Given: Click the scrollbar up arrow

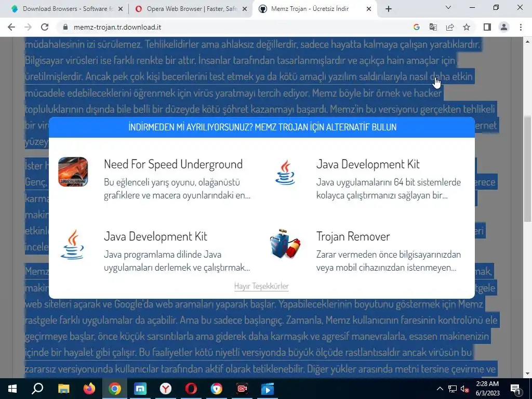Looking at the screenshot, I should [x=527, y=42].
